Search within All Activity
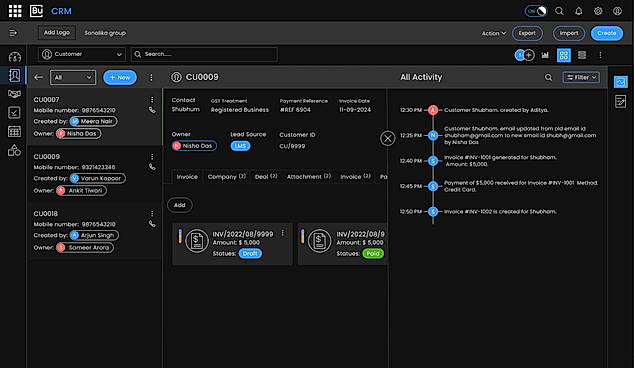 (x=548, y=77)
